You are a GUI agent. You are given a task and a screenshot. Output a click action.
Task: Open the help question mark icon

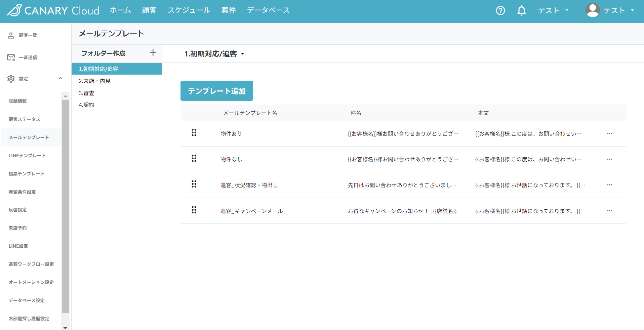point(500,11)
